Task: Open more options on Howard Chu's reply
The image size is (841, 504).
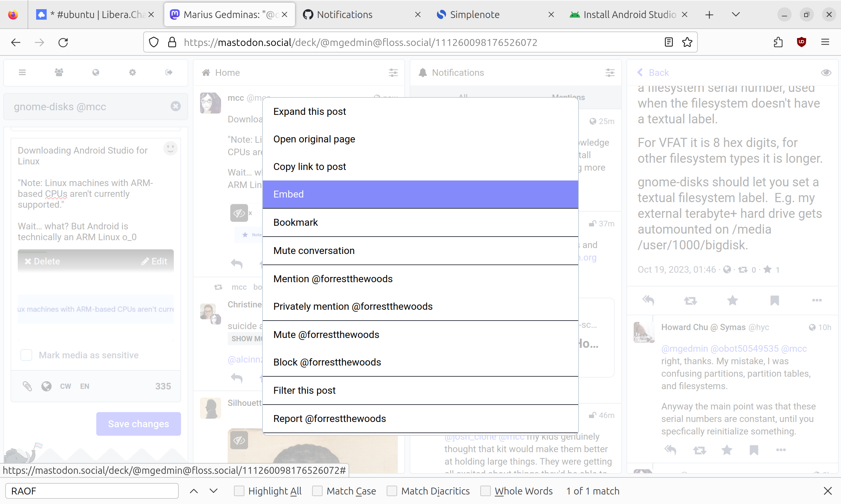Action: pos(781,450)
